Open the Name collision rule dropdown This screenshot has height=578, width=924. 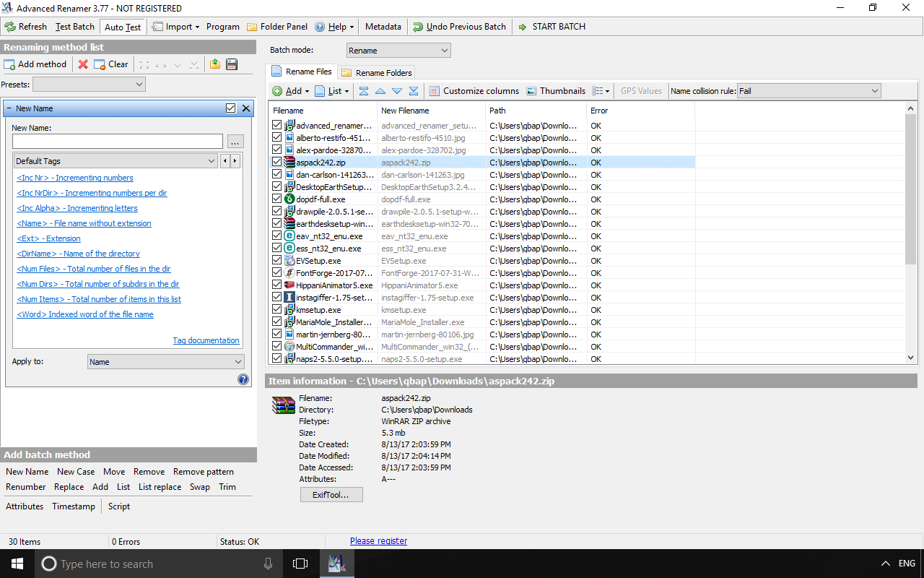click(809, 91)
